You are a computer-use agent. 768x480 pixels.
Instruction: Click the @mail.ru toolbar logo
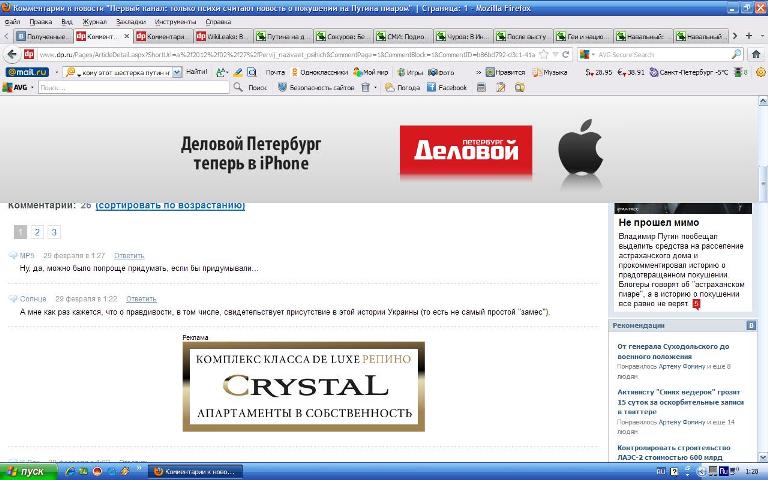click(27, 72)
